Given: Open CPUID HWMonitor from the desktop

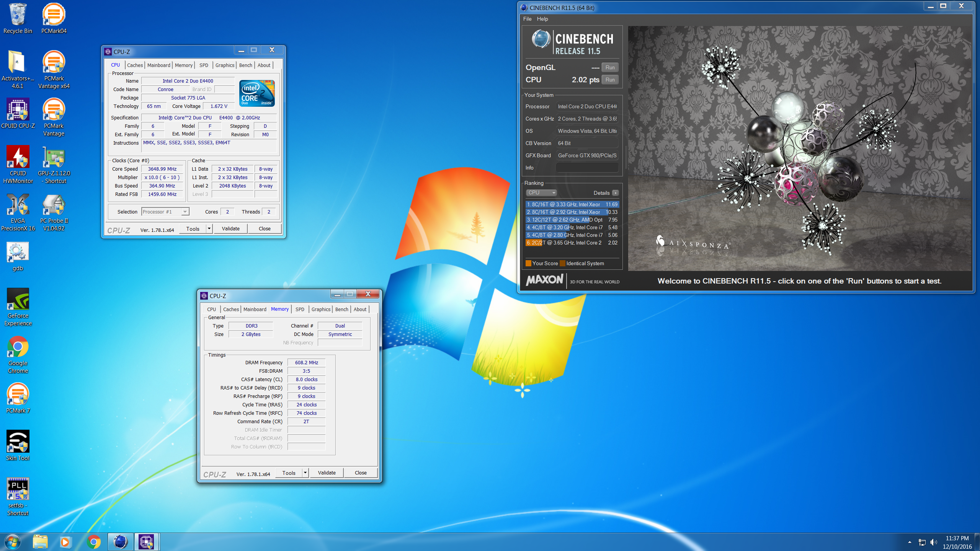Looking at the screenshot, I should coord(18,165).
